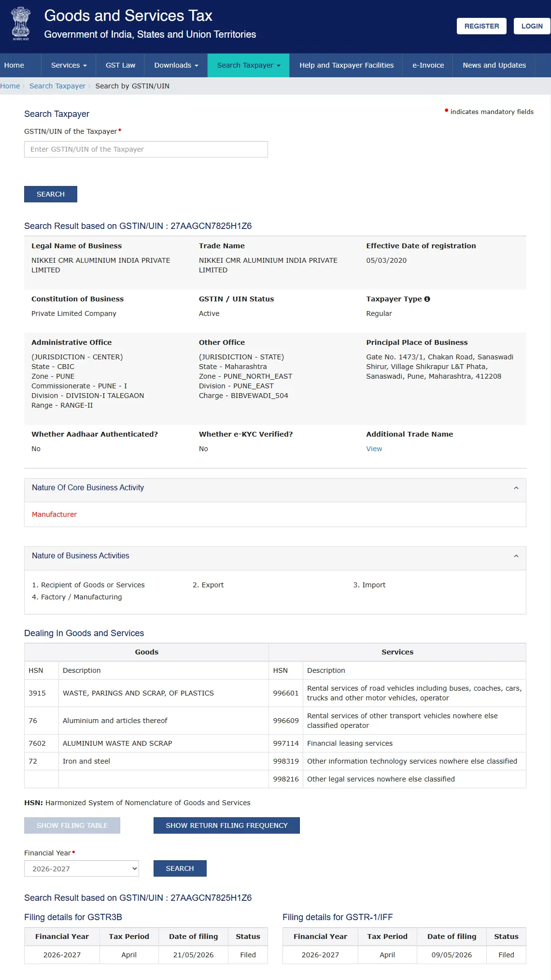Select GSTR3B filing date 21/05/2026
Image resolution: width=551 pixels, height=980 pixels.
pyautogui.click(x=194, y=955)
